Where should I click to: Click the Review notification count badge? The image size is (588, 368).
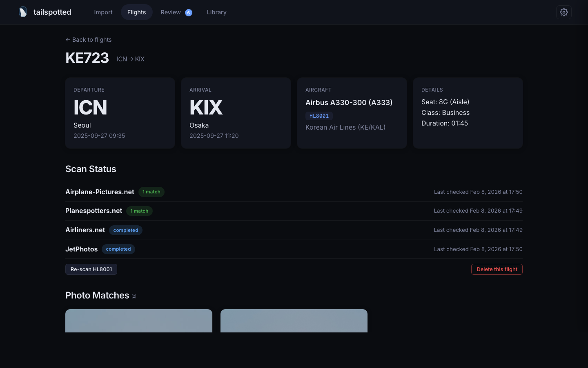(189, 13)
